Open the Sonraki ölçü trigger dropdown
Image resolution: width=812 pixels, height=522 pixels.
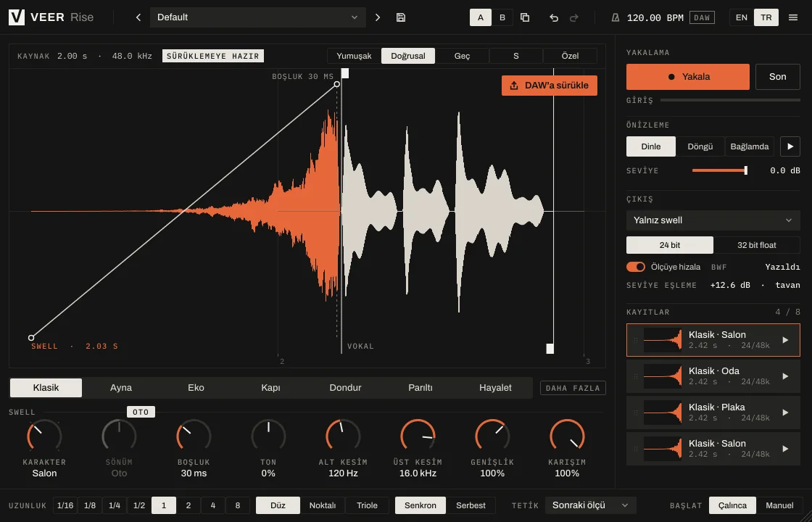[x=590, y=505]
